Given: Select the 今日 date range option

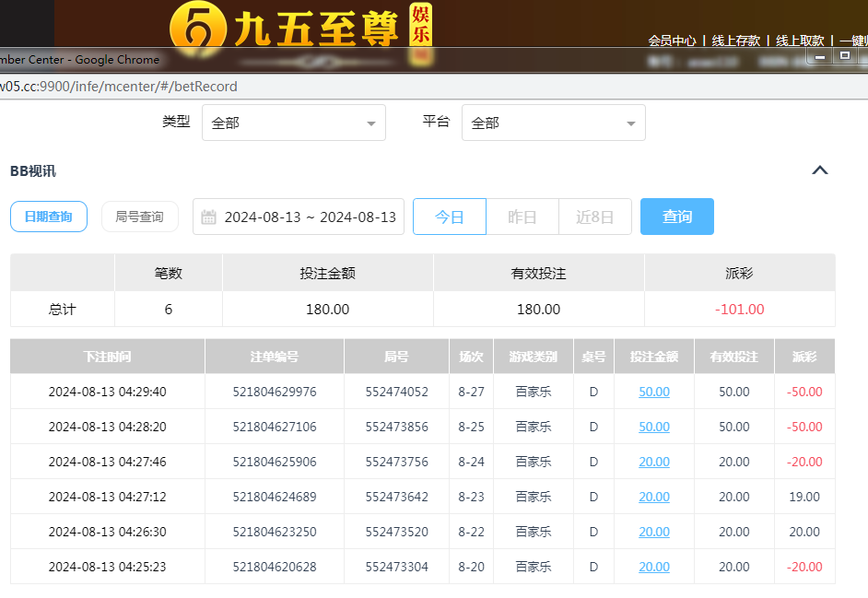Looking at the screenshot, I should [450, 217].
